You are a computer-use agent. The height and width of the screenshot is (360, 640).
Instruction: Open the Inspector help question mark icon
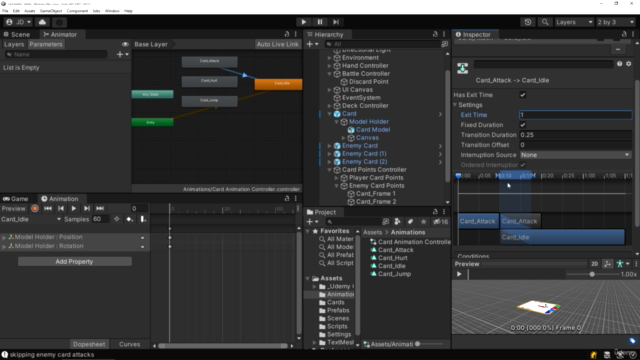tap(619, 64)
